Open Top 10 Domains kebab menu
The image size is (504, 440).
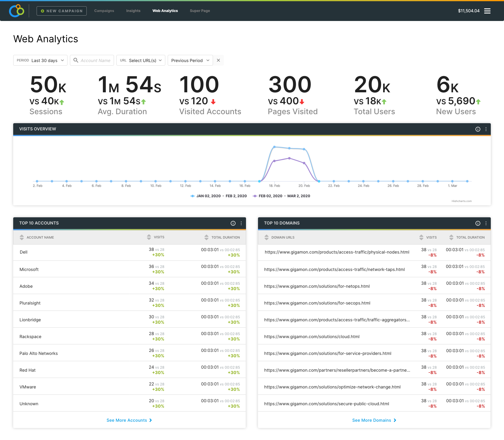pyautogui.click(x=486, y=223)
